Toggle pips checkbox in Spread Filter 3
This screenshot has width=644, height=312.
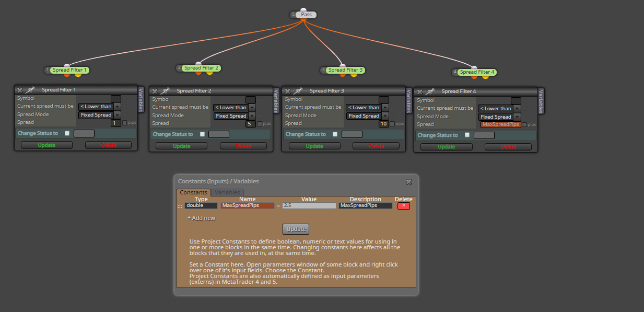[x=392, y=124]
